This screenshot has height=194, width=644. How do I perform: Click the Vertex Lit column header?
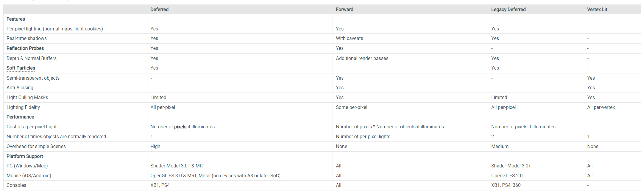point(597,10)
